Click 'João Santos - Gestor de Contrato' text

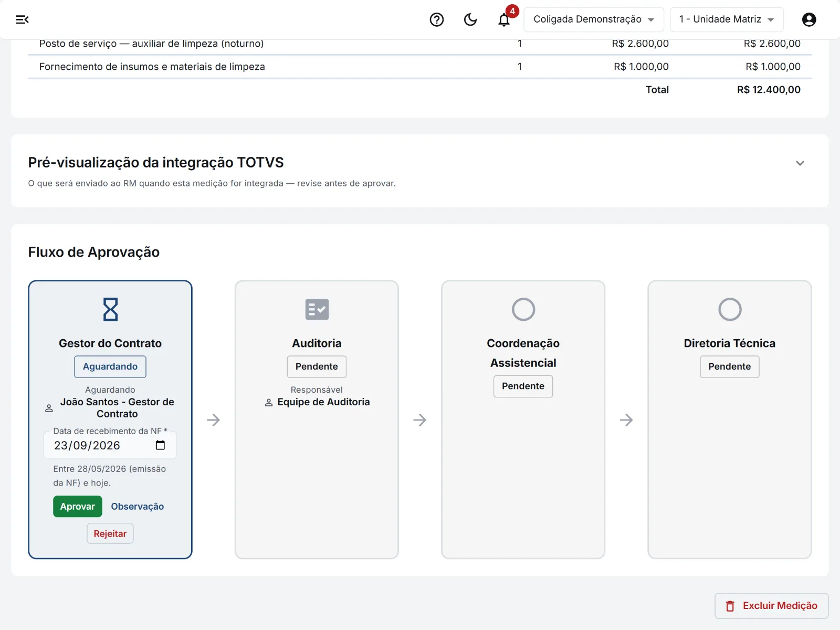click(x=117, y=408)
